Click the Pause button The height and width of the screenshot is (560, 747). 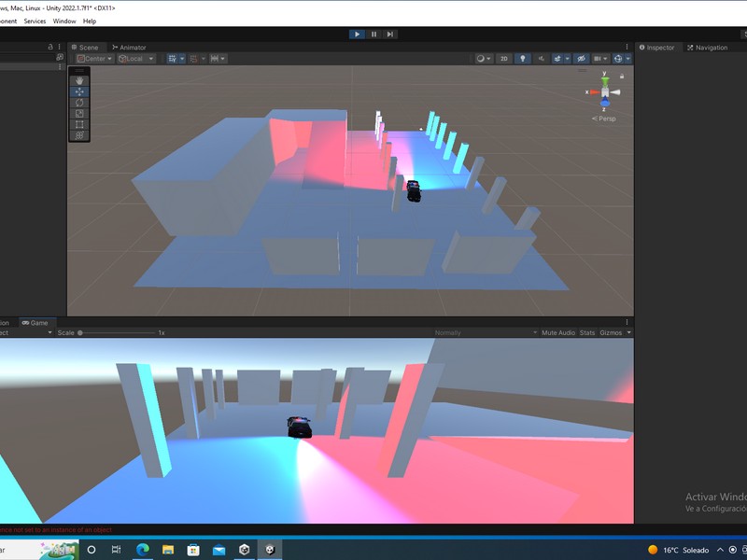(373, 34)
